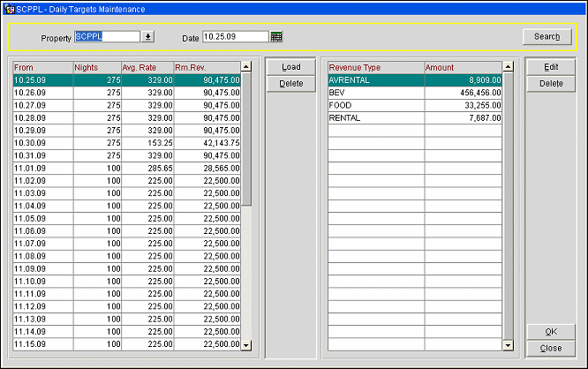The width and height of the screenshot is (588, 369).
Task: Click the Load button
Action: click(290, 67)
